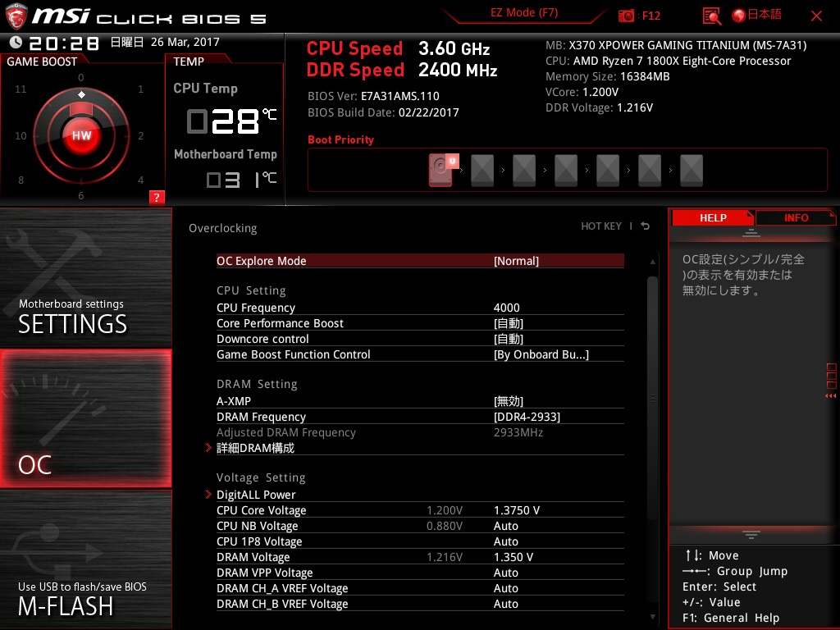This screenshot has height=630, width=840.
Task: Open the HOT KEY list
Action: (601, 226)
